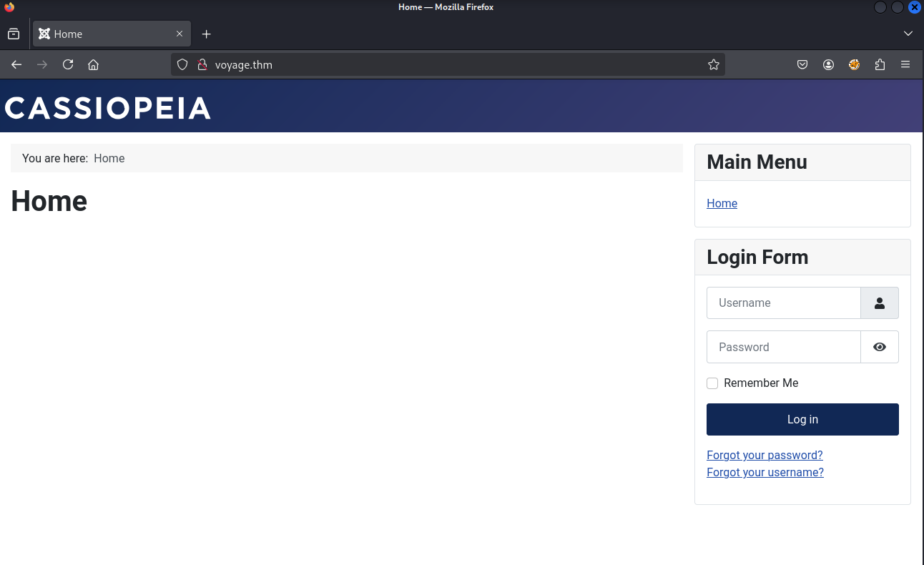Click the insecure connection padlock icon
The height and width of the screenshot is (565, 924).
pos(202,64)
